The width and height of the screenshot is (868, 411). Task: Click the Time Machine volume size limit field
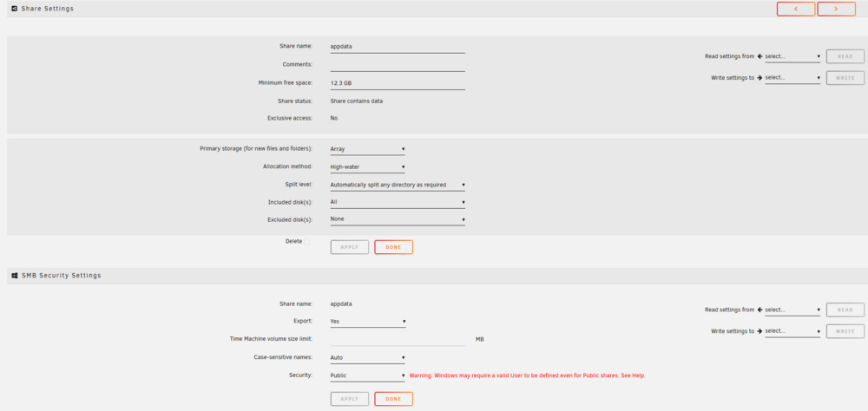point(398,339)
